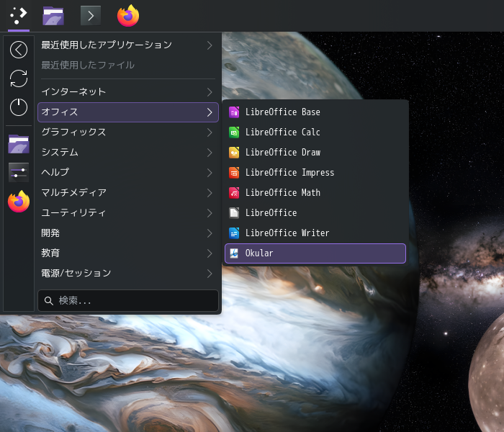Launch LibreOffice Impress from the submenu
504x432 pixels.
click(x=315, y=173)
